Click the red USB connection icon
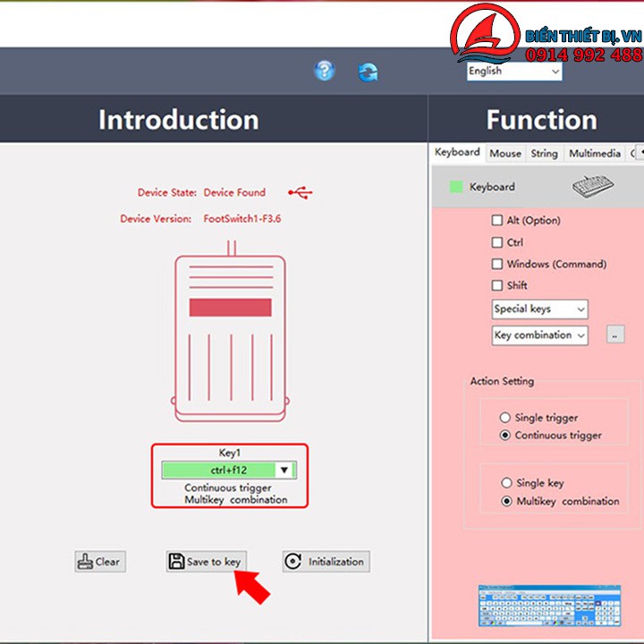The image size is (644, 644). coord(301,192)
